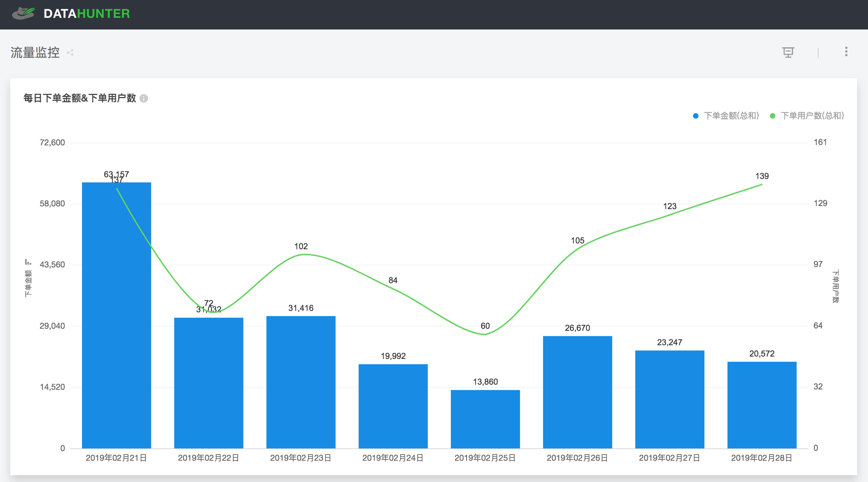Click the line point labeled 139
The image size is (868, 482).
762,185
